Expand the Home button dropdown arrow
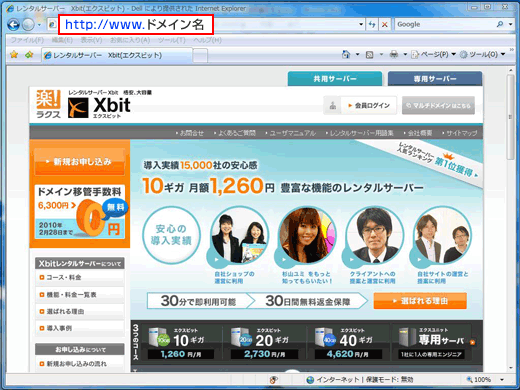The image size is (520, 390). 357,54
